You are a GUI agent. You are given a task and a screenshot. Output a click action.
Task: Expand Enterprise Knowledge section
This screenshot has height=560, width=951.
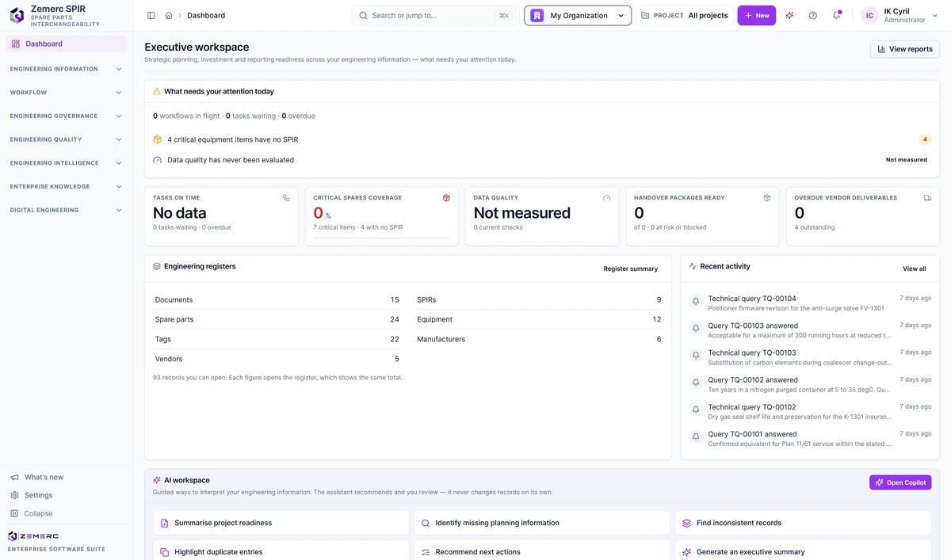pos(67,187)
